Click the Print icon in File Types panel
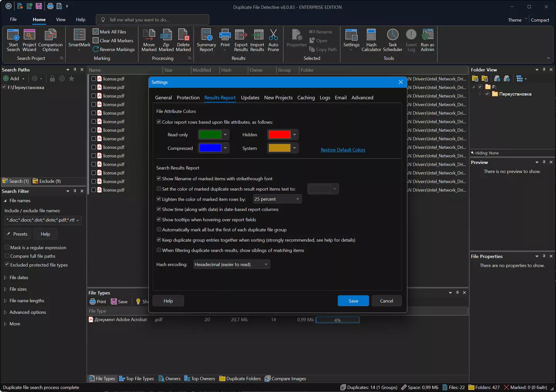The width and height of the screenshot is (556, 392). point(98,302)
